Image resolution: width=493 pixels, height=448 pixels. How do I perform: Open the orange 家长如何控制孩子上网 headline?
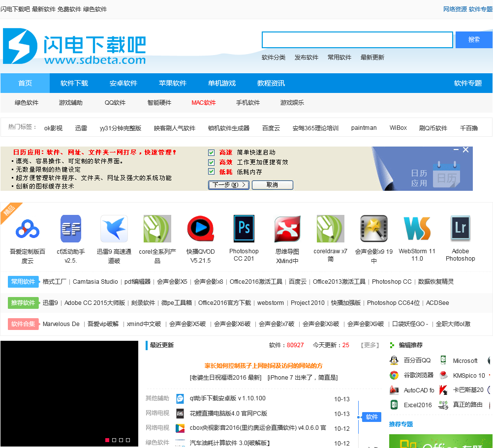[264, 366]
